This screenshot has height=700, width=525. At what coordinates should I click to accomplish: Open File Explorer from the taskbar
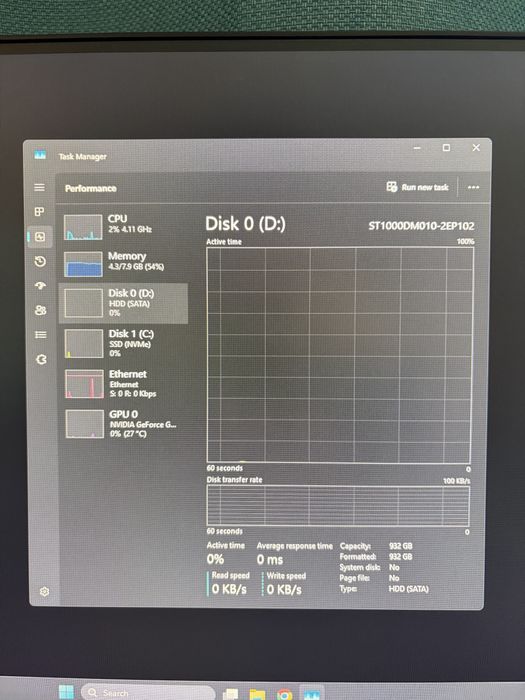[x=257, y=694]
